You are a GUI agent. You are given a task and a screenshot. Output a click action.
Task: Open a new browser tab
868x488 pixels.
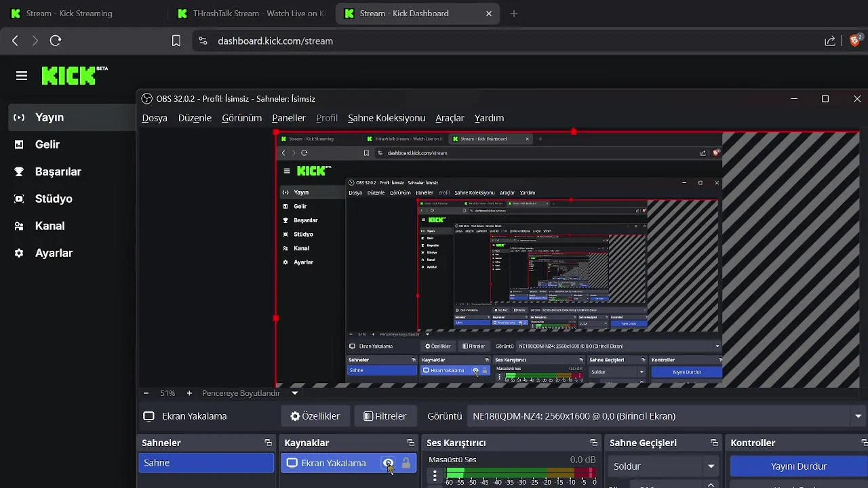(x=513, y=14)
